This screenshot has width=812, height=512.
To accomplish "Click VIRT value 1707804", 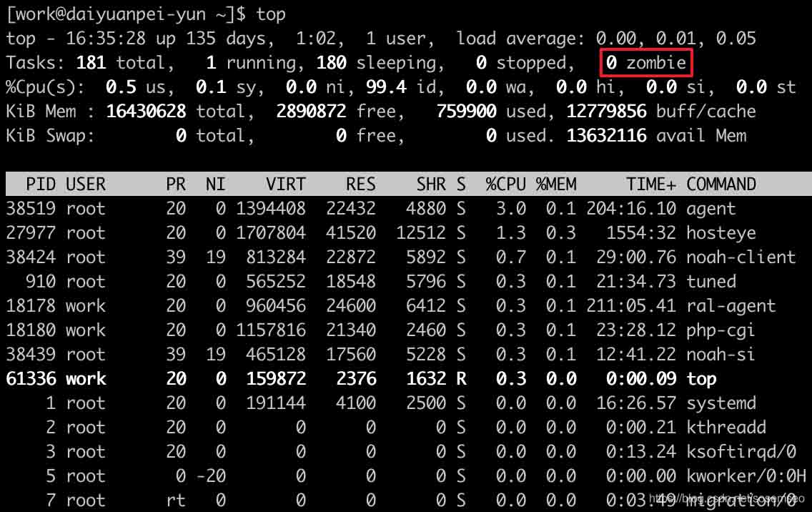I will pos(270,232).
